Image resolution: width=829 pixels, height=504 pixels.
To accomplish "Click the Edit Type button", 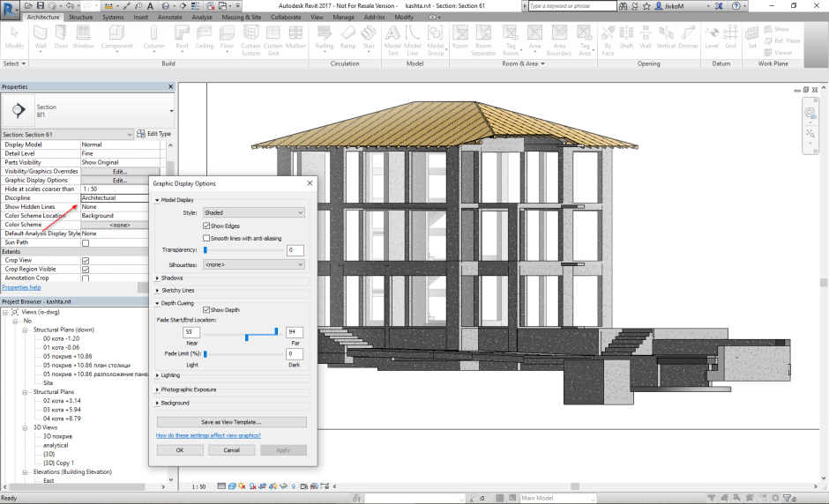I will tap(153, 134).
